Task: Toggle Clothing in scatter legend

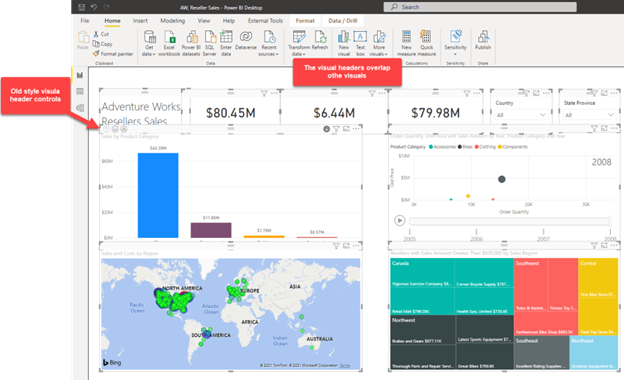Action: 485,147
